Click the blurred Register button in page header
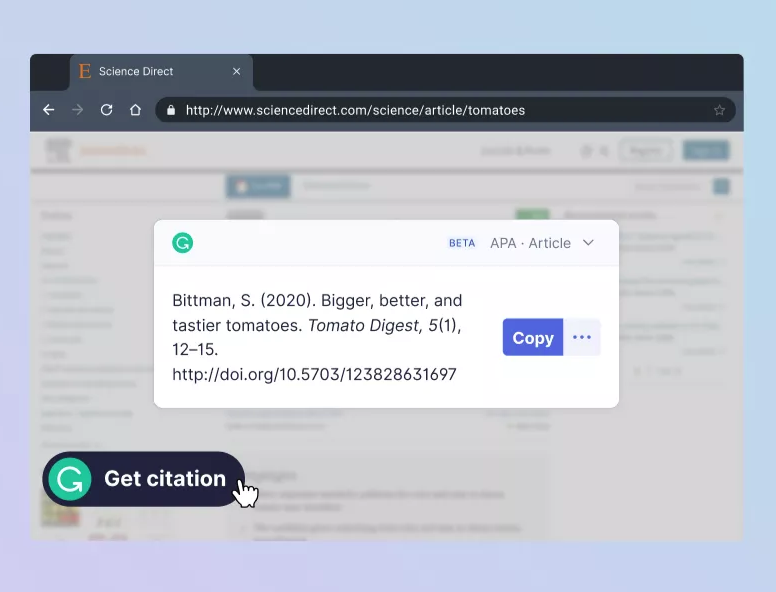Image resolution: width=776 pixels, height=592 pixels. [x=645, y=151]
